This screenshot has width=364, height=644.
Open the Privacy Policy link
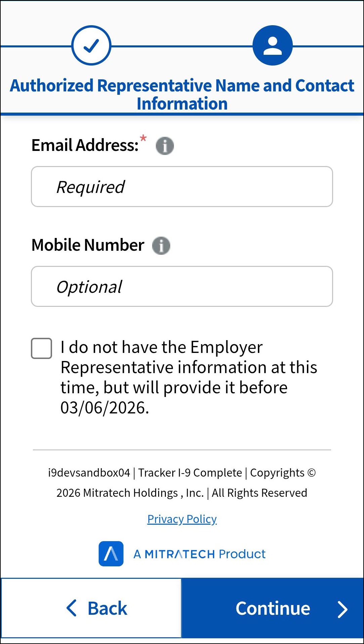pyautogui.click(x=182, y=519)
